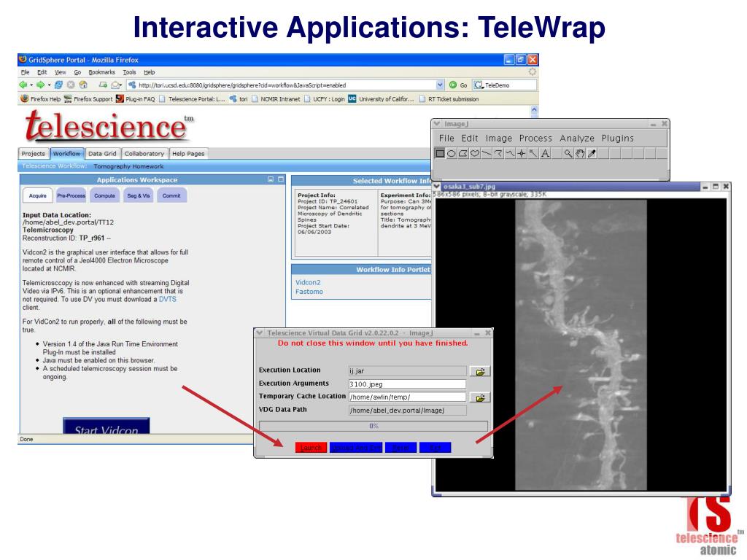Select the ImageJ Hand scrolling tool
Viewport: 747px width, 560px height.
coord(580,153)
